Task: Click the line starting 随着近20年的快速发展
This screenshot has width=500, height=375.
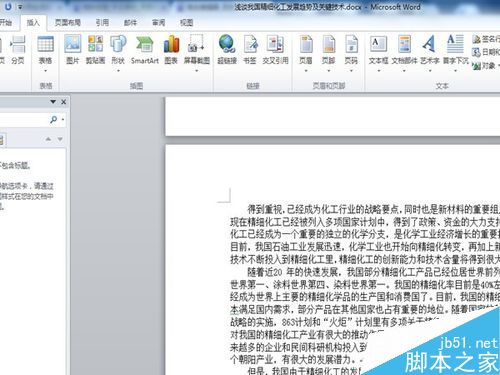Action: coord(374,272)
